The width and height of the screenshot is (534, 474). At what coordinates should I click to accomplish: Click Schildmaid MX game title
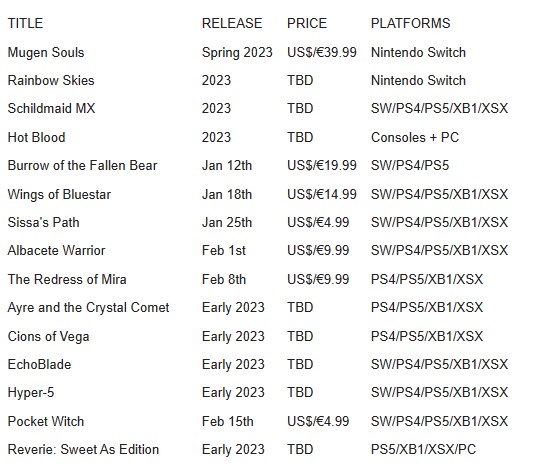click(x=51, y=109)
